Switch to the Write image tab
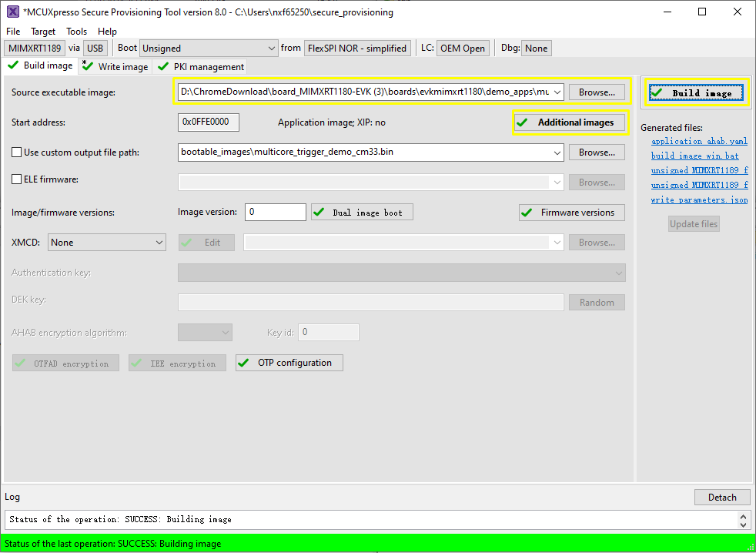 point(117,67)
